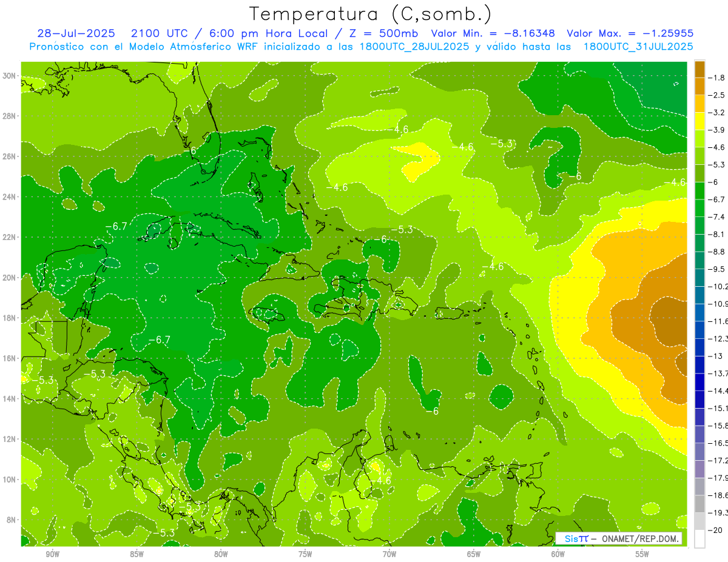Pick the gray swatch between -18.6 and -19.3
The width and height of the screenshot is (728, 562).
coord(699,504)
